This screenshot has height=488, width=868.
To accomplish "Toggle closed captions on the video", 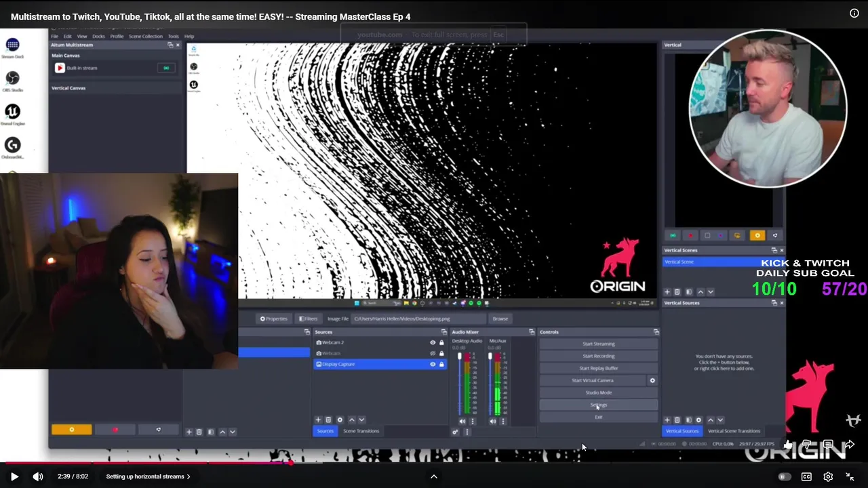I will pyautogui.click(x=806, y=476).
